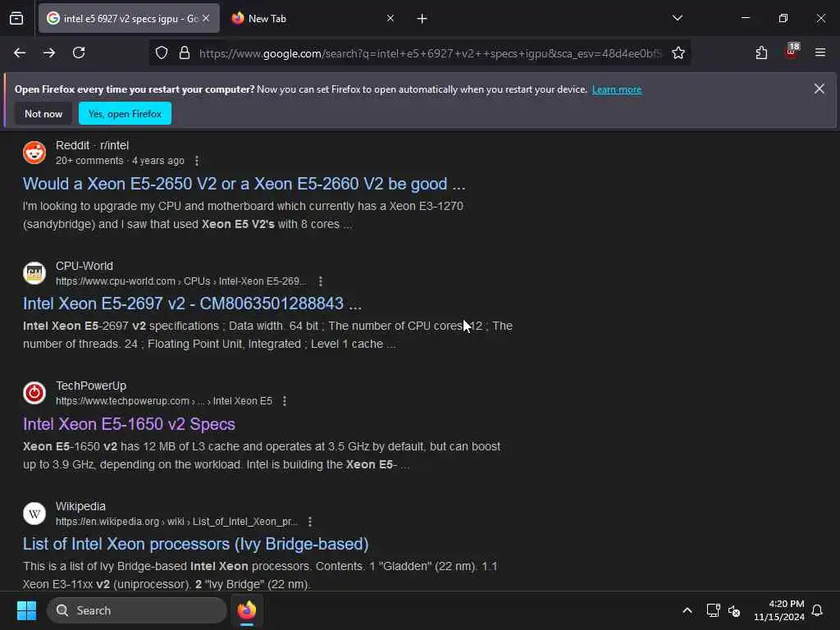Open Intel Xeon E5-1650 v2 Specs result
840x630 pixels.
coord(129,424)
